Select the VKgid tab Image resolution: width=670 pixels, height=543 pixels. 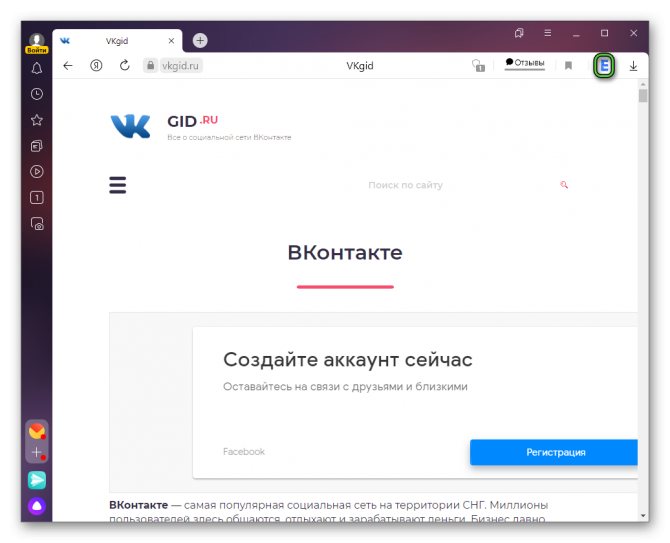coord(117,41)
